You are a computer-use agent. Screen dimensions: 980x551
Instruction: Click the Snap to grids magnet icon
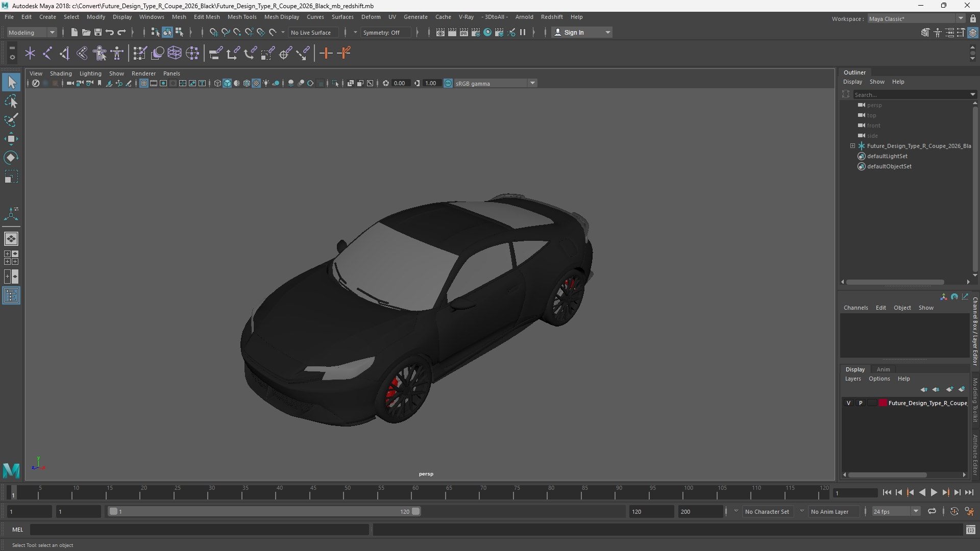point(213,32)
